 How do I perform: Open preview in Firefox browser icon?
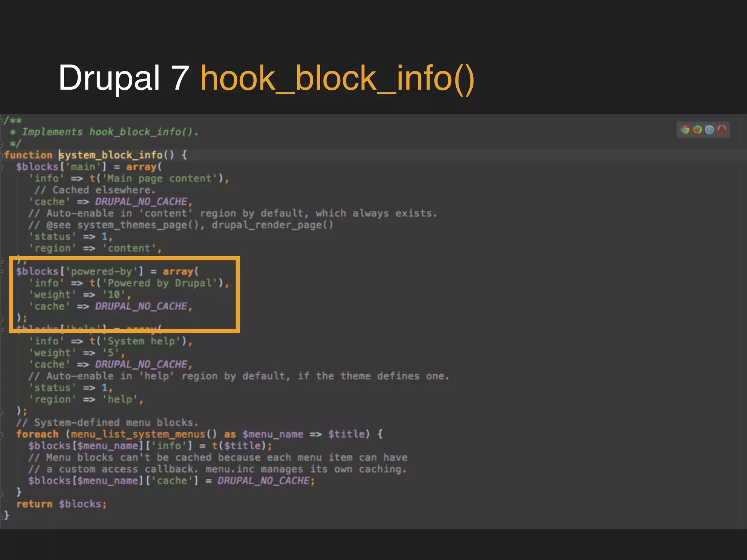(697, 130)
